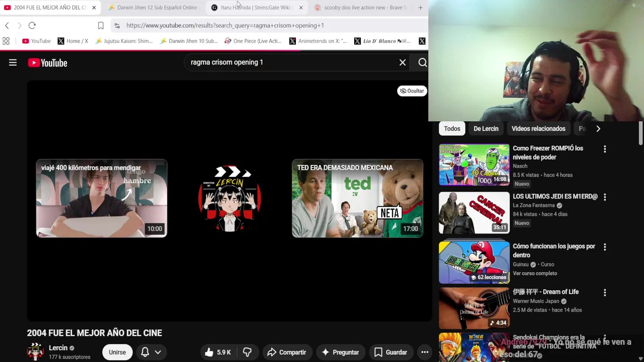Screen dimensions: 644x362
Task: Open the Dream of Life guitar thumbnail
Action: (x=474, y=308)
